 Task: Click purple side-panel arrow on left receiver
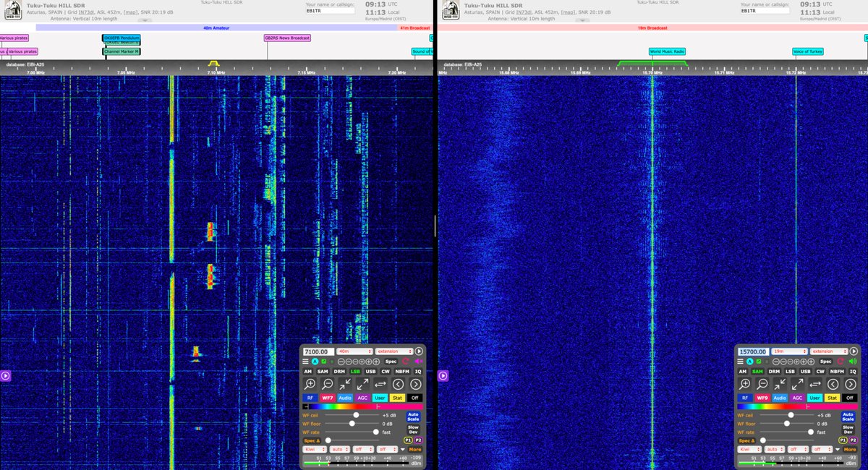click(5, 375)
